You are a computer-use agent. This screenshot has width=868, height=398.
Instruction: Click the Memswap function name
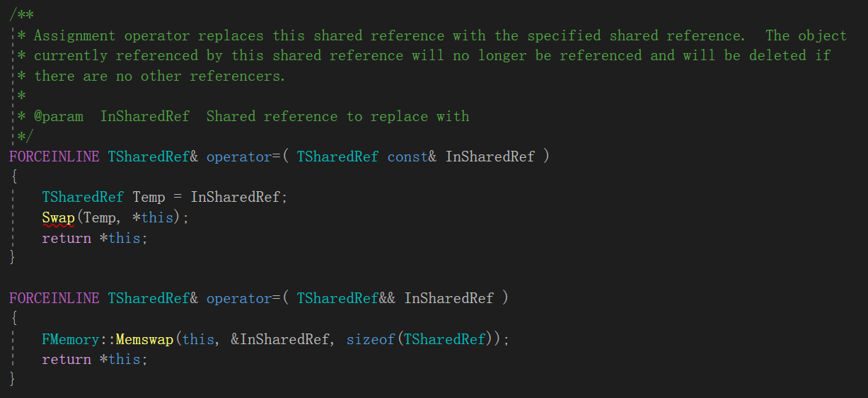[x=144, y=339]
